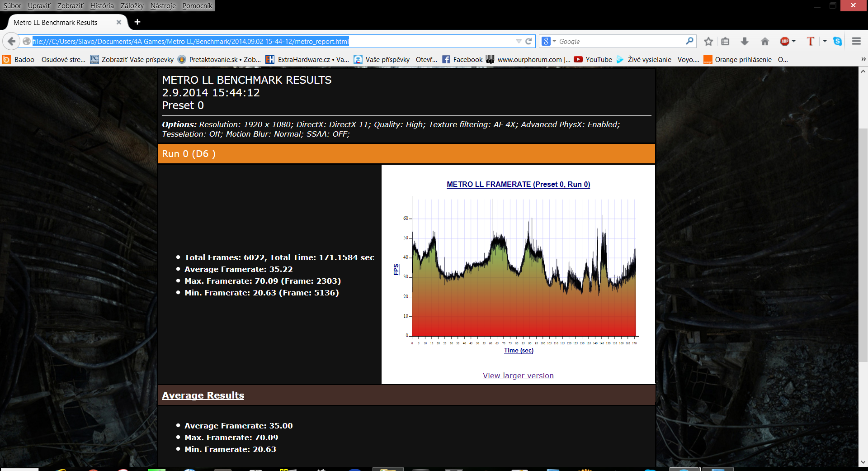Open the Firefox hamburger menu
Viewport: 868px width, 471px height.
tap(856, 41)
